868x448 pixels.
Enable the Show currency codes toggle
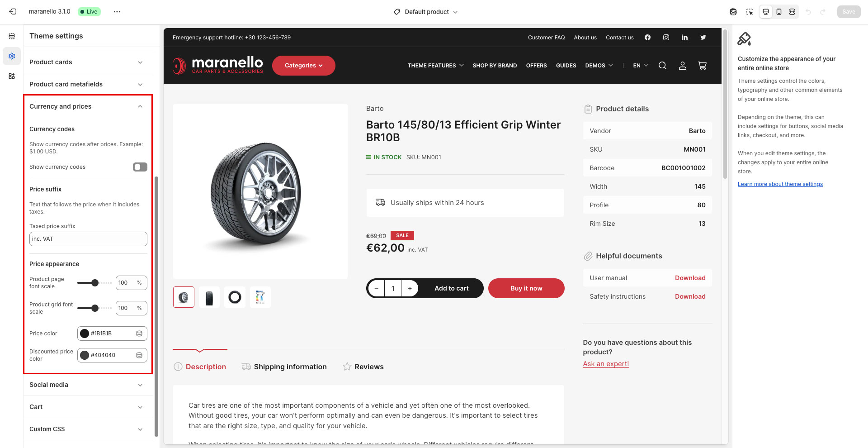pos(140,167)
